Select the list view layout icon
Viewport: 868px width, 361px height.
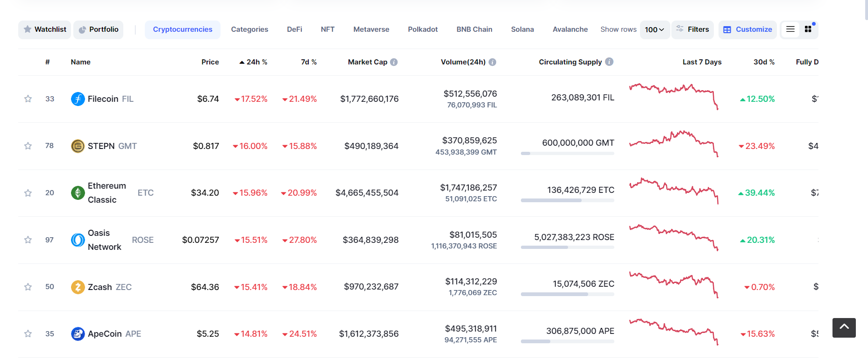tap(790, 29)
